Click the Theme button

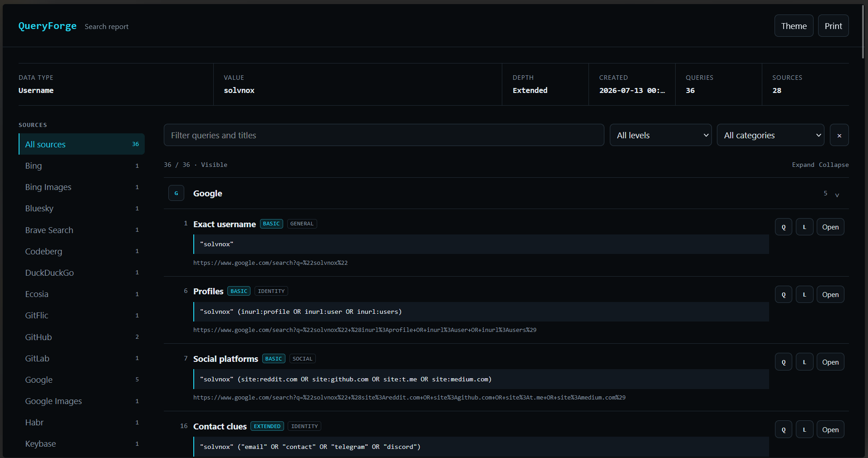pyautogui.click(x=794, y=26)
